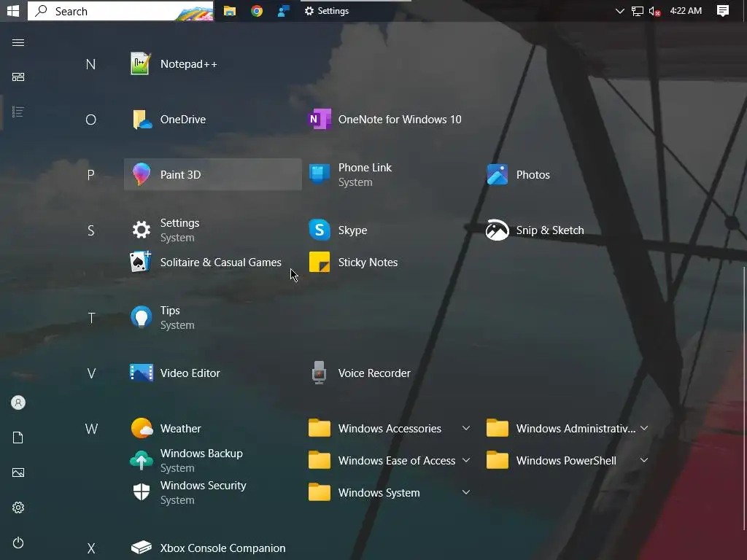
Task: Select the letter T section header
Action: pos(91,318)
